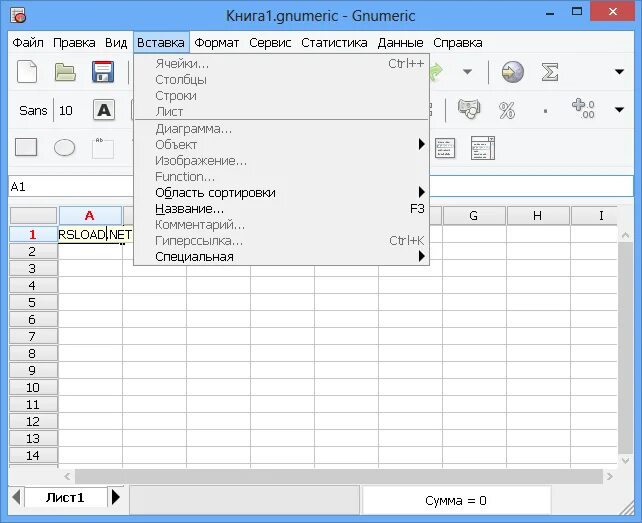Select column A header
642x523 pixels.
click(x=90, y=215)
